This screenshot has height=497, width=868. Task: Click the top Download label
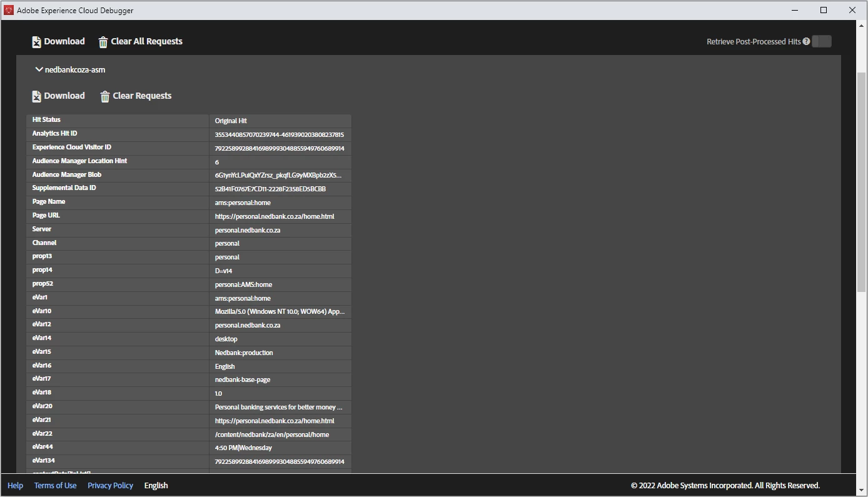pos(64,41)
